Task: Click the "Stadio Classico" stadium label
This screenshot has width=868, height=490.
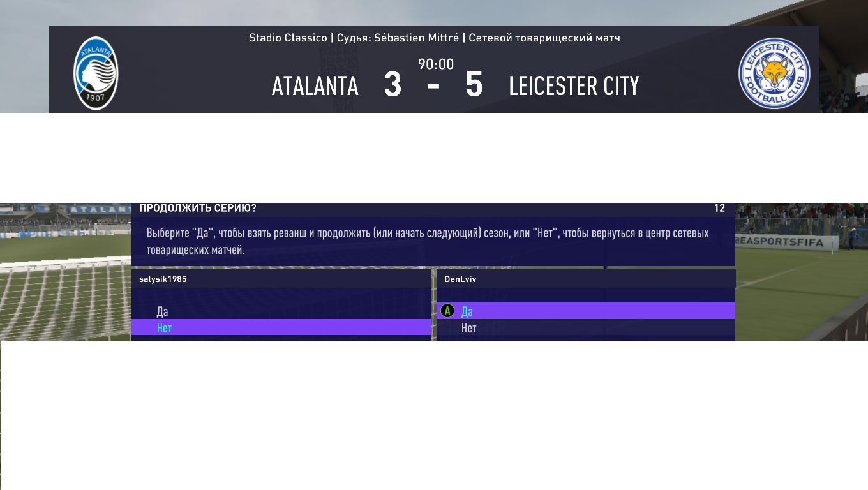Action: (288, 38)
